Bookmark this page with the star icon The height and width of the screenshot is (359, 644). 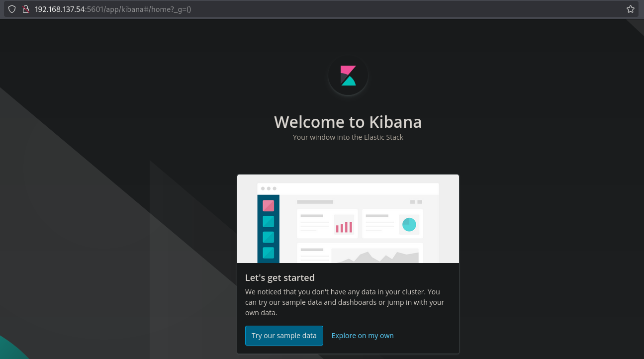coord(631,9)
